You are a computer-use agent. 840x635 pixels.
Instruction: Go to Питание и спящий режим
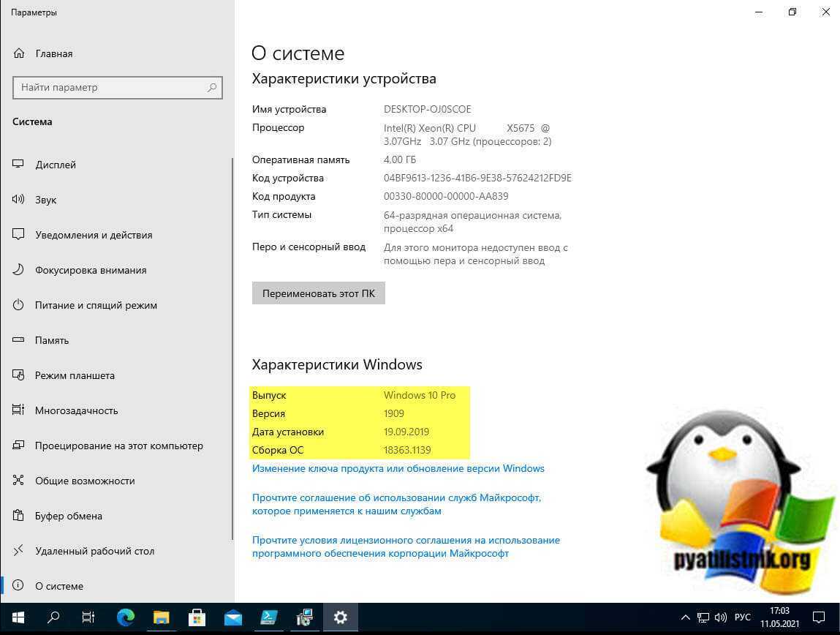coord(96,305)
